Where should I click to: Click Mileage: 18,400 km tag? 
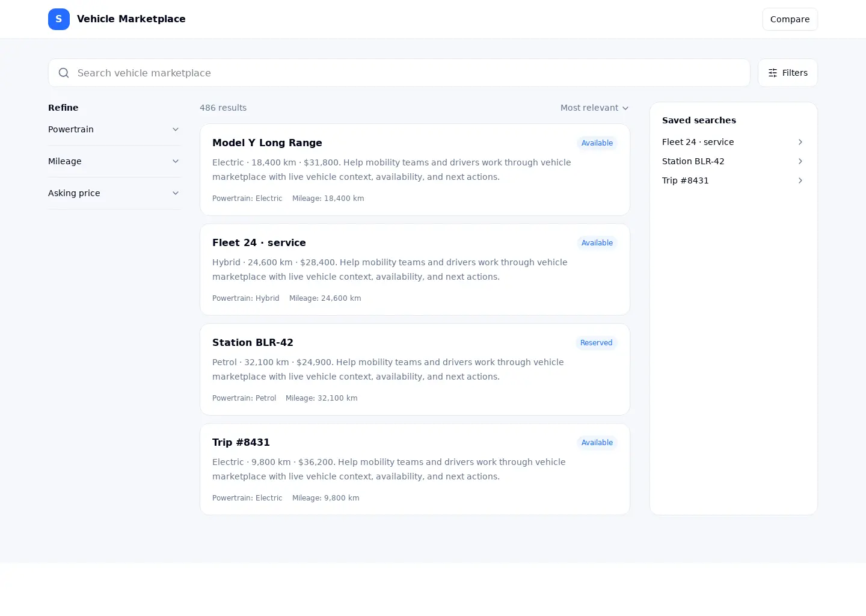tap(328, 199)
